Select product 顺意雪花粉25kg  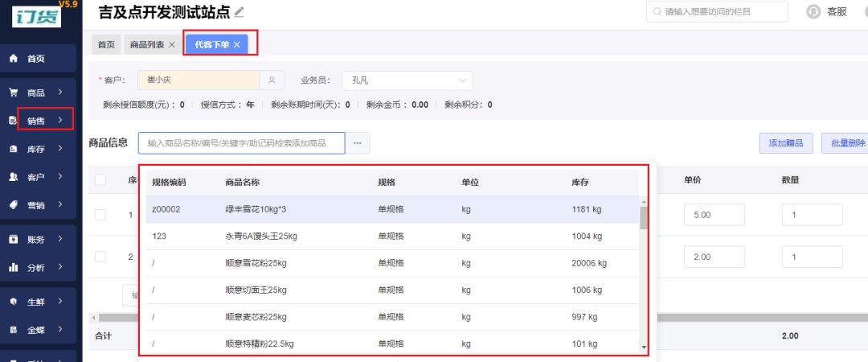[x=392, y=263]
